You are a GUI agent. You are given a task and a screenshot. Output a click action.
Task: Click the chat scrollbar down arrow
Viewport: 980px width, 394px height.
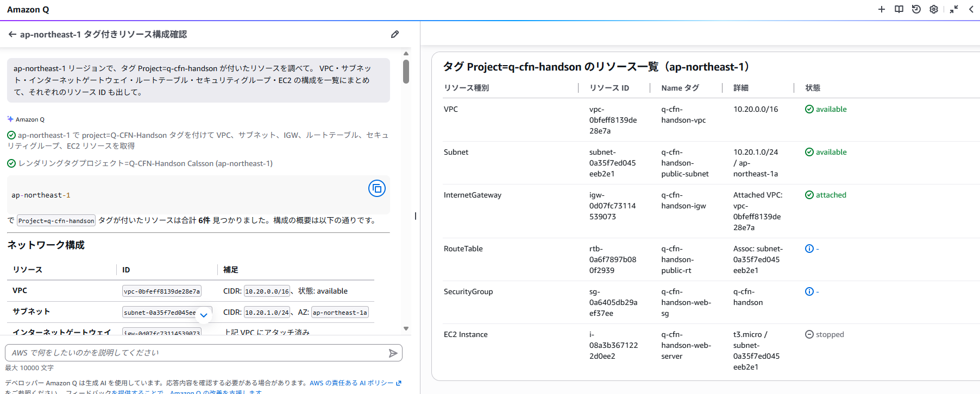406,328
